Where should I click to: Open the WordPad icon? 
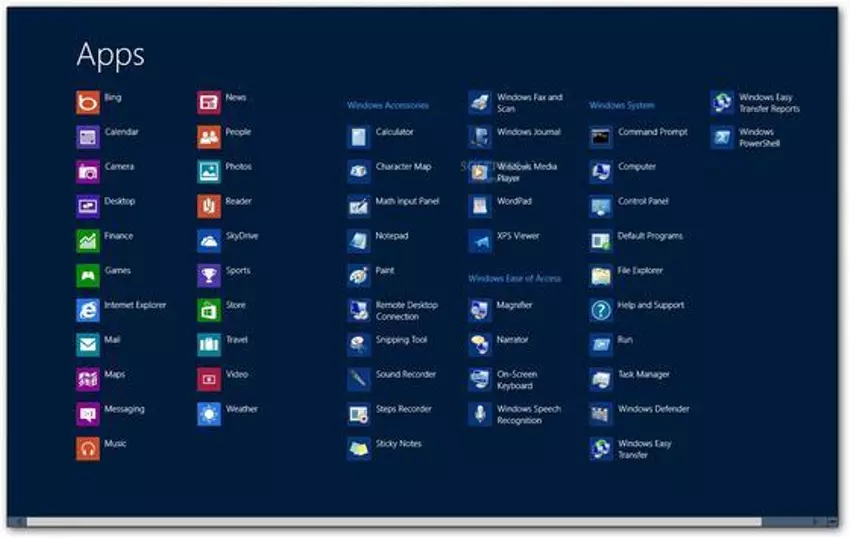tap(480, 207)
